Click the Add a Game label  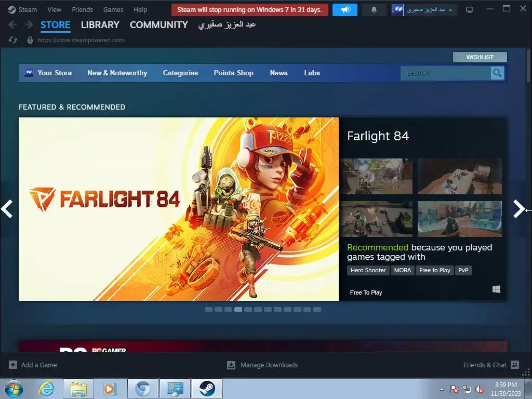coord(39,365)
